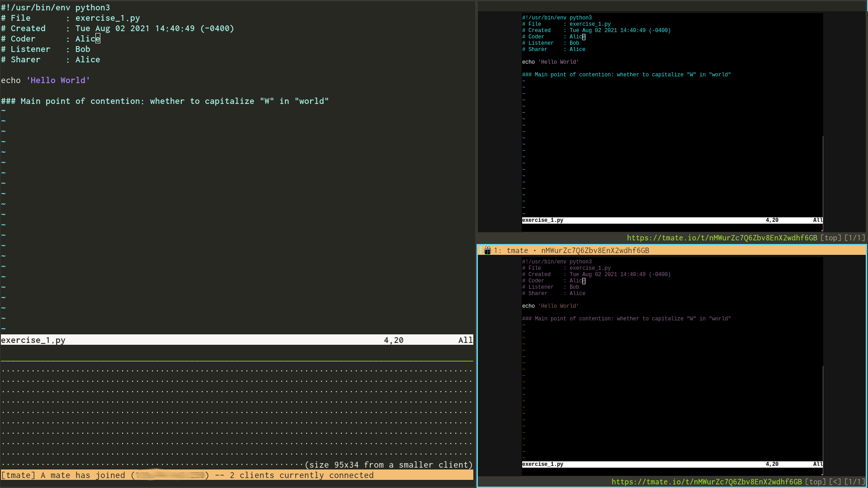Viewport: 868px width, 488px height.
Task: Click the 'Hello World' echo line in top-right window
Action: tap(550, 62)
